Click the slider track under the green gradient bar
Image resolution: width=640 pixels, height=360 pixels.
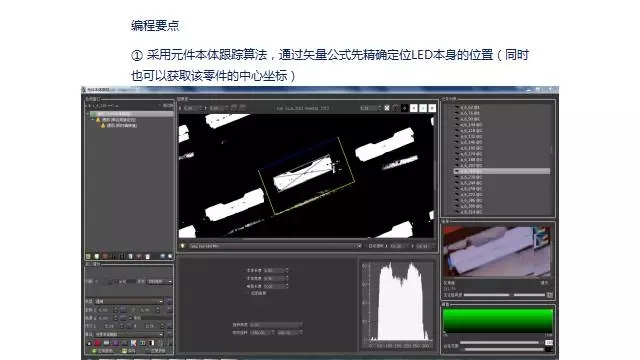click(x=499, y=342)
